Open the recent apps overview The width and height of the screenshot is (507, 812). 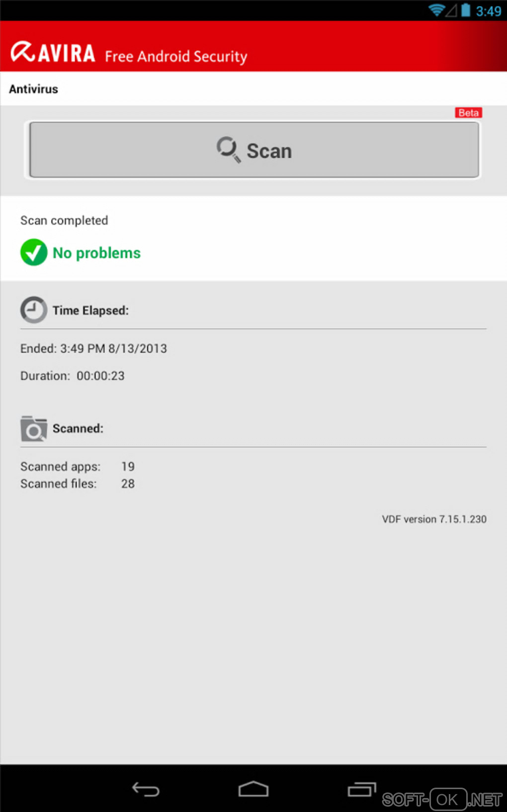pyautogui.click(x=362, y=789)
